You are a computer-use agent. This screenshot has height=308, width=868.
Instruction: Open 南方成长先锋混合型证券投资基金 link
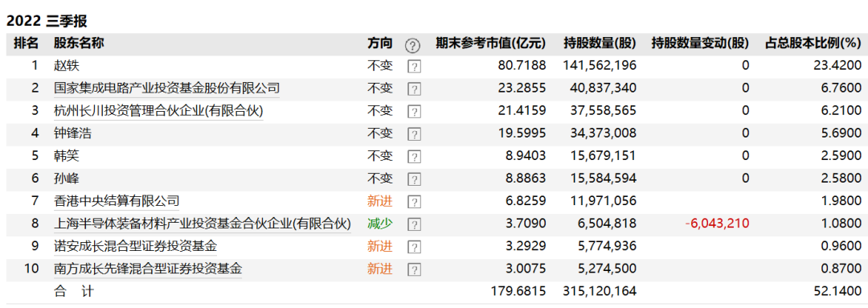(148, 269)
